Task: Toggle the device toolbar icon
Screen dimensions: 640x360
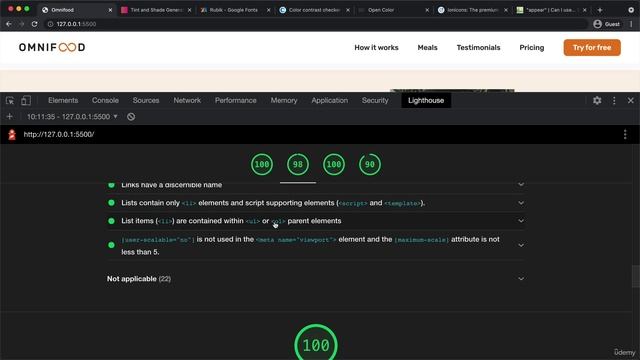Action: (26, 100)
